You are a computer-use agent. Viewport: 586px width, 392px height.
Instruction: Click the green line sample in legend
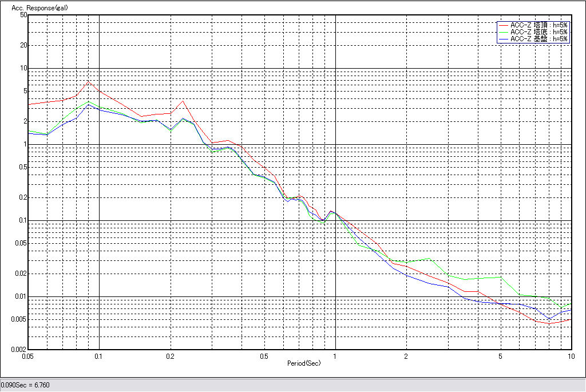pos(504,32)
